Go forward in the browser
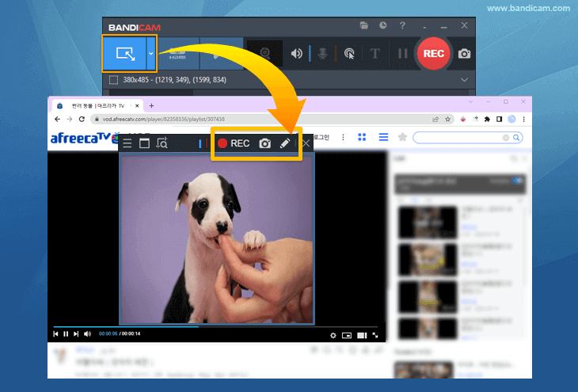578x392 pixels. (x=70, y=119)
